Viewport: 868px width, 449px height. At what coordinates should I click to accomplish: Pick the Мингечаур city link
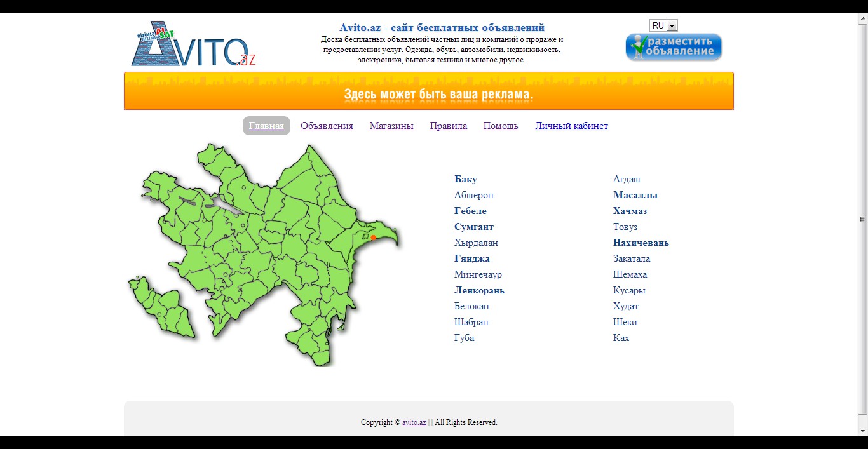[x=478, y=274]
